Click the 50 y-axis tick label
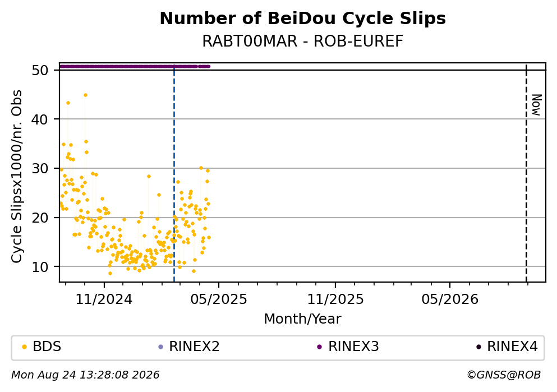557x392 pixels. click(x=40, y=70)
